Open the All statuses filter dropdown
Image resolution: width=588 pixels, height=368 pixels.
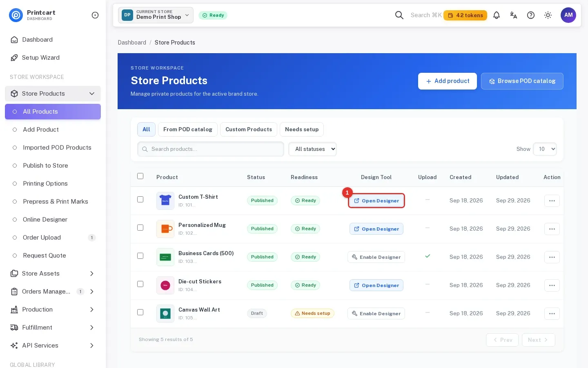(312, 149)
